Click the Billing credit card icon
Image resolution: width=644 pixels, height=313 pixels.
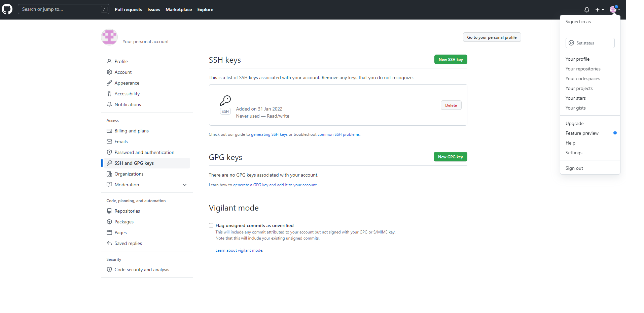pyautogui.click(x=109, y=131)
